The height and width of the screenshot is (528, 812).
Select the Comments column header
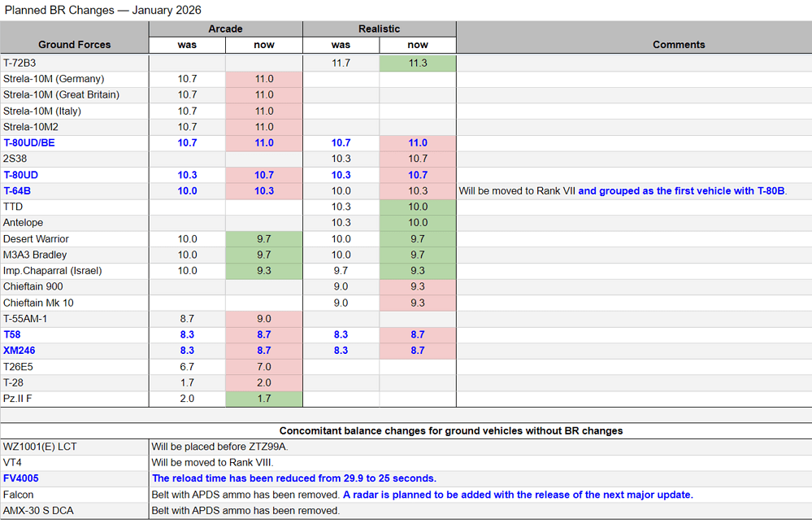coord(679,45)
